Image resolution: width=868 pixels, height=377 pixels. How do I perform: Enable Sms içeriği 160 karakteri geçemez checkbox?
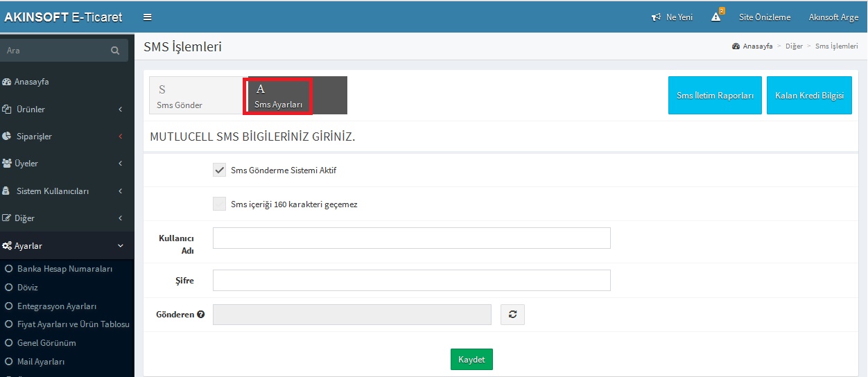pos(219,204)
